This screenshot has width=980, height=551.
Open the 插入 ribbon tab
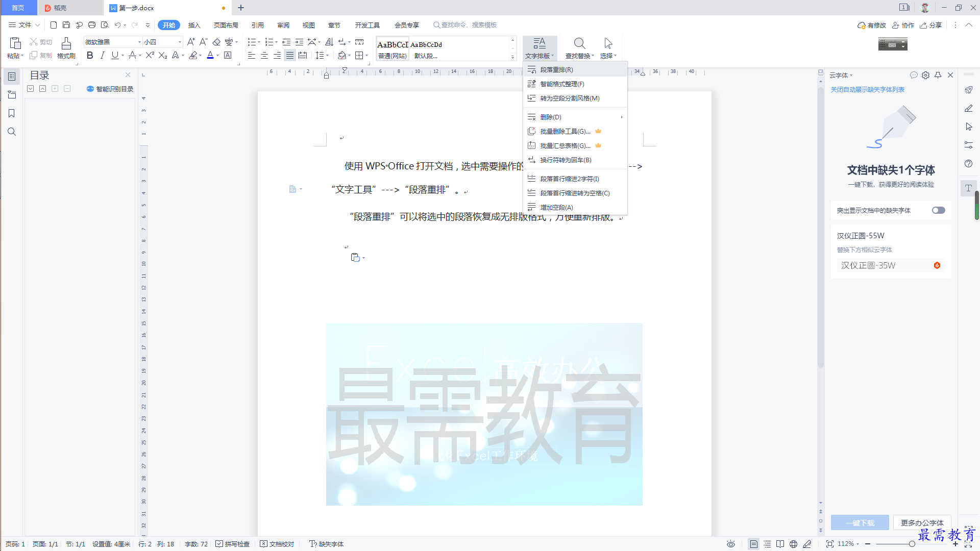pos(194,25)
